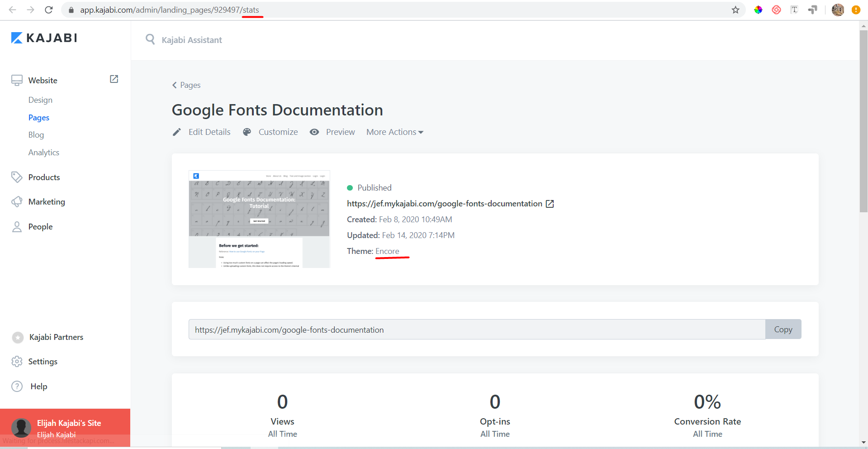Click the Preview eye icon
Screen dimensions: 868x449
tap(314, 132)
